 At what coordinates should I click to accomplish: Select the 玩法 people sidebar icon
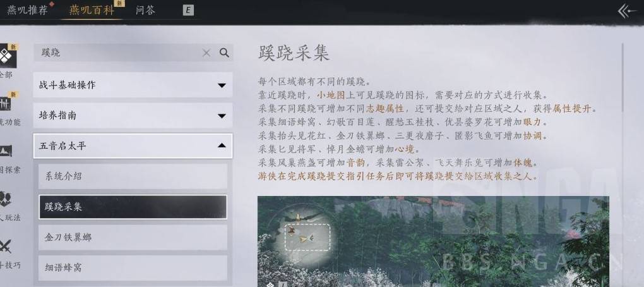pos(6,199)
